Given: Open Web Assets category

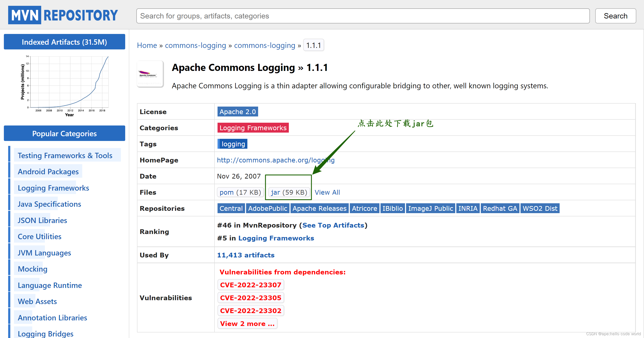Looking at the screenshot, I should pyautogui.click(x=37, y=301).
